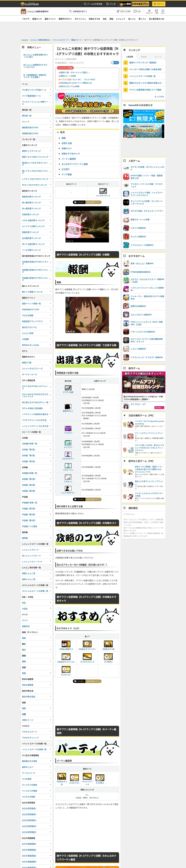
Task: Switch to the スレッド ranking tab
Action: click(x=158, y=57)
